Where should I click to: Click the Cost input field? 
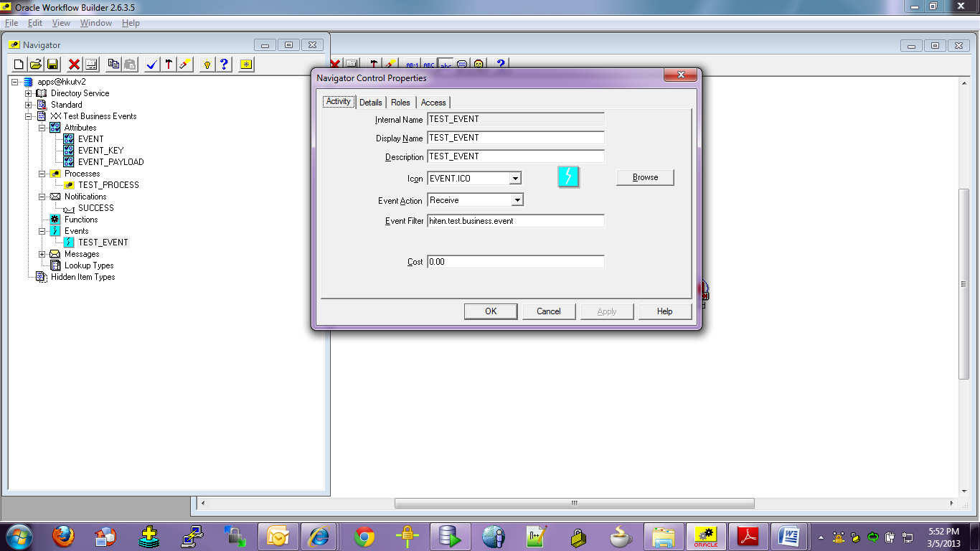point(516,262)
